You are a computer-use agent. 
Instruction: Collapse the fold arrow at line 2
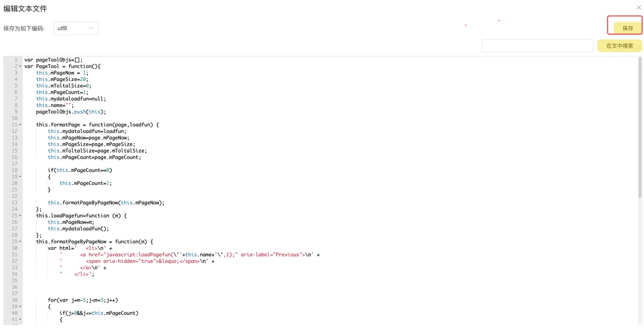pyautogui.click(x=20, y=66)
